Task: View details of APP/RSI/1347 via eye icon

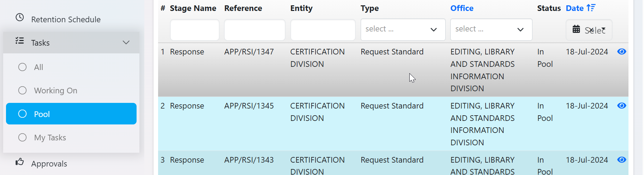Action: pos(621,52)
